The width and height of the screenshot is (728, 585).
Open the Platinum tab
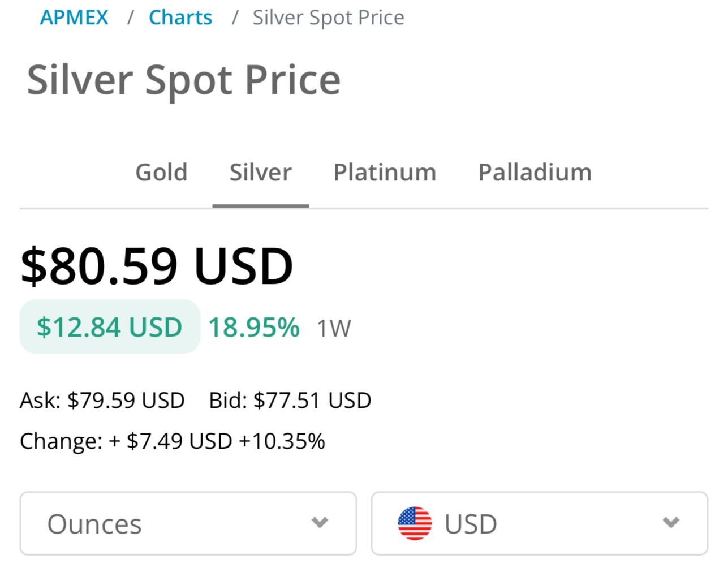coord(385,172)
